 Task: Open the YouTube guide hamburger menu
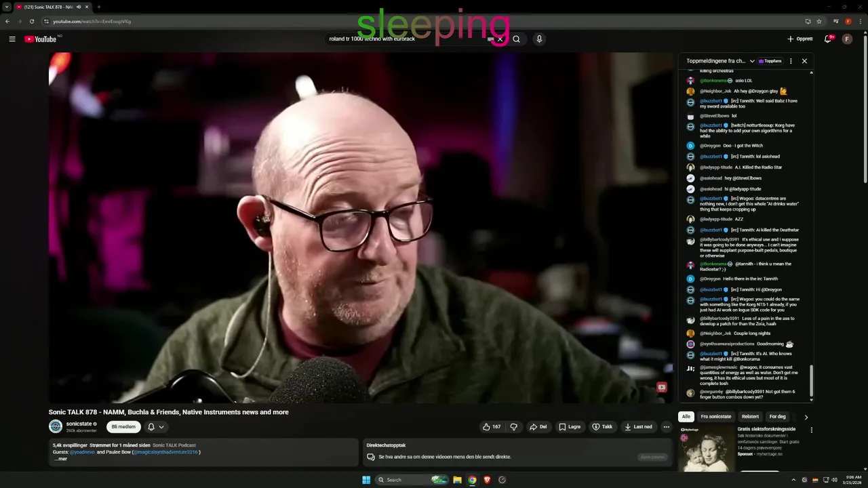pyautogui.click(x=12, y=39)
